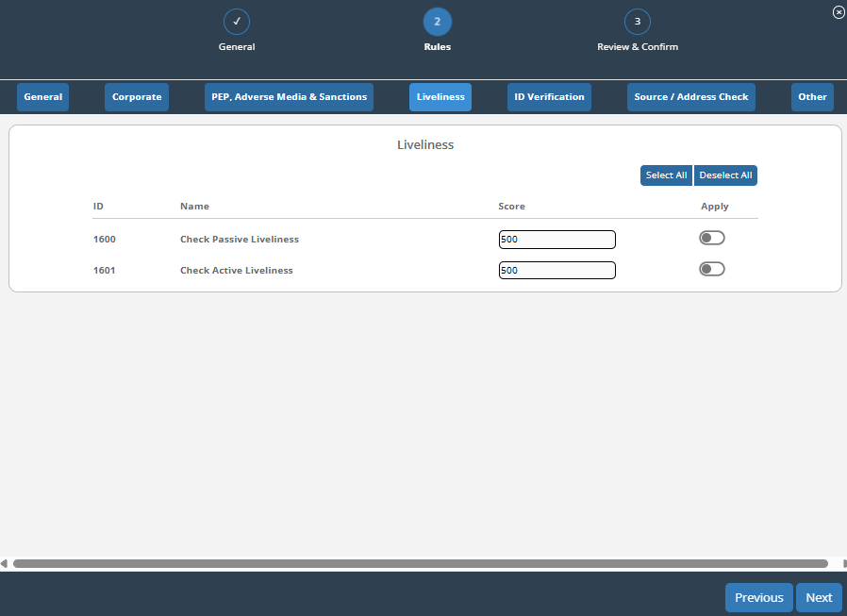Click score field for Check Passive Liveliness
Screen dimensions: 847x616
point(556,240)
